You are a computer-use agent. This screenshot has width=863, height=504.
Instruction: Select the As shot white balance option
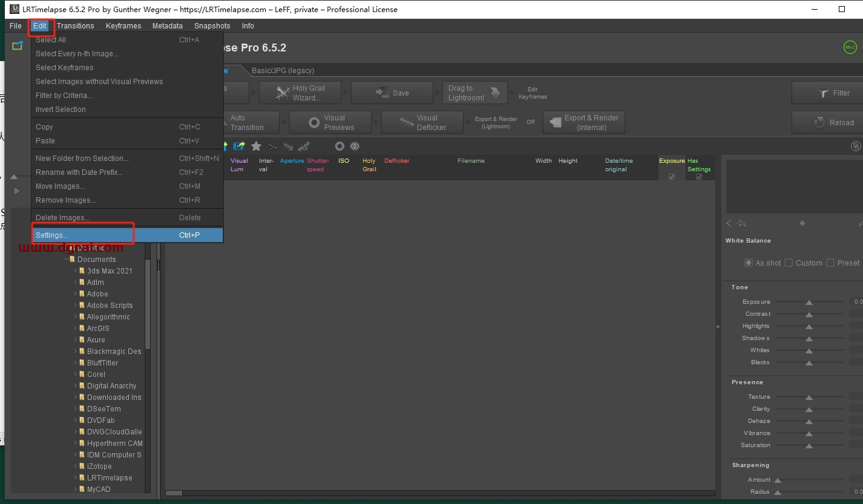point(749,263)
